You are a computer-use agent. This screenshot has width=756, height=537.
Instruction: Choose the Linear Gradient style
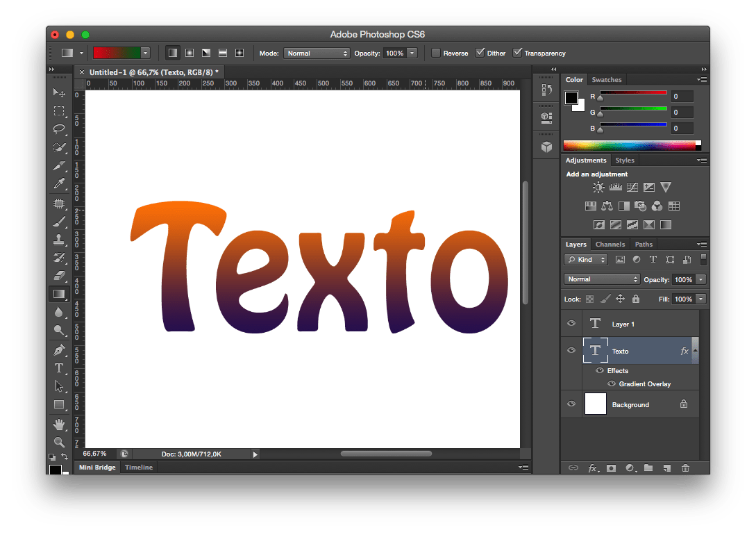(173, 53)
